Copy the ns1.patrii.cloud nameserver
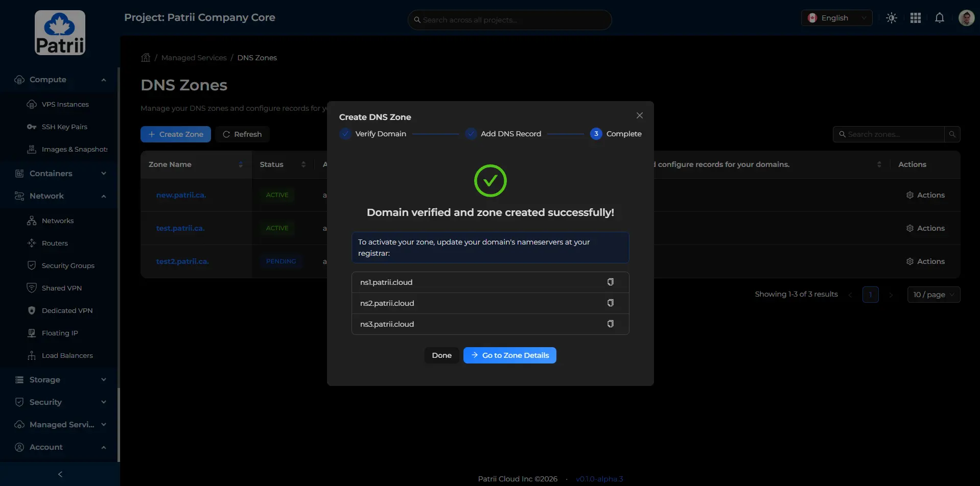Screen dimensions: 980x486 tap(610, 282)
